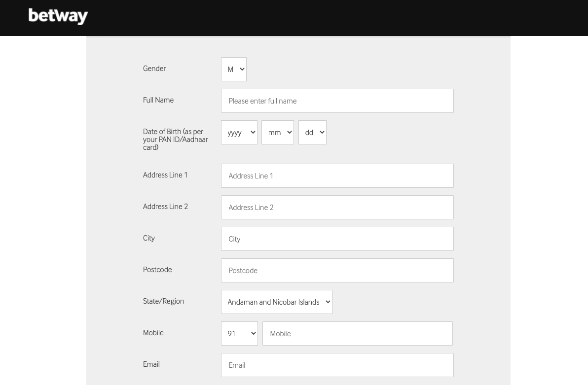Open the mobile country code selector
The width and height of the screenshot is (588, 385).
pyautogui.click(x=239, y=333)
